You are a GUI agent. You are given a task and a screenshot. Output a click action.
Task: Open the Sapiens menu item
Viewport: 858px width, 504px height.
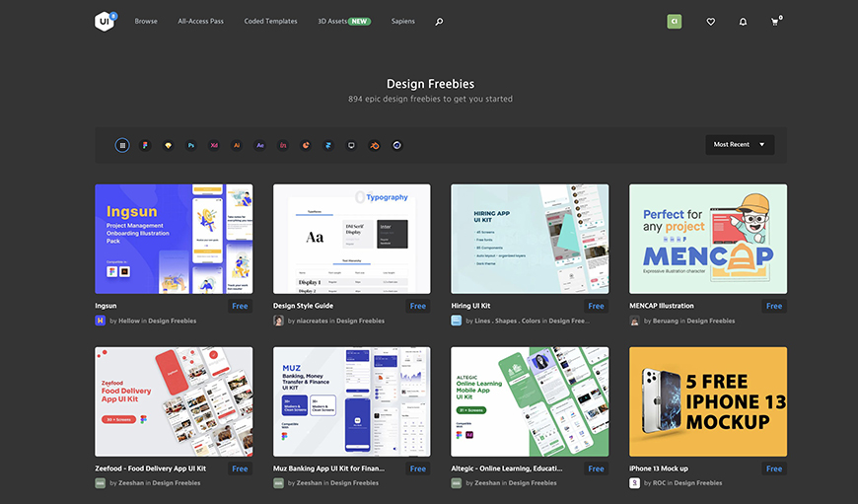403,22
